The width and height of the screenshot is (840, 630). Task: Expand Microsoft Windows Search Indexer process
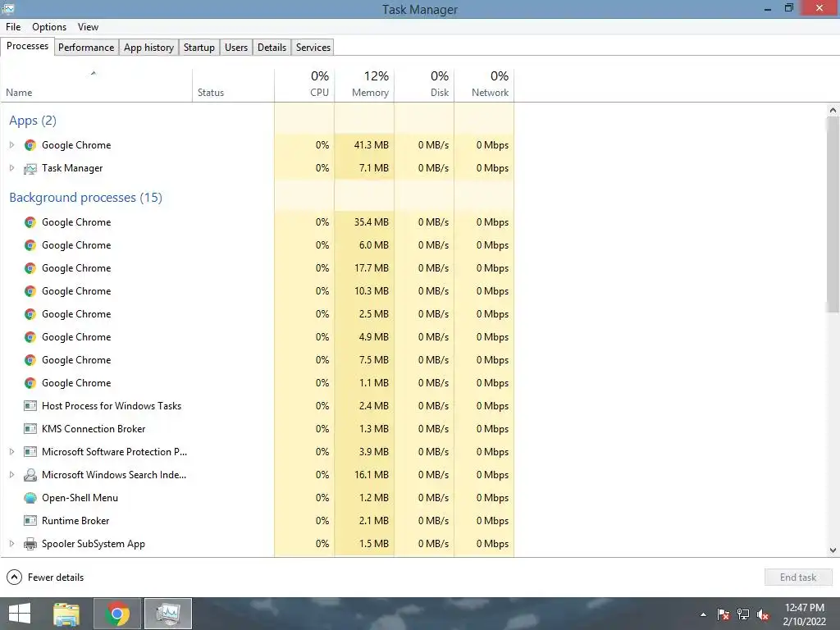[11, 475]
